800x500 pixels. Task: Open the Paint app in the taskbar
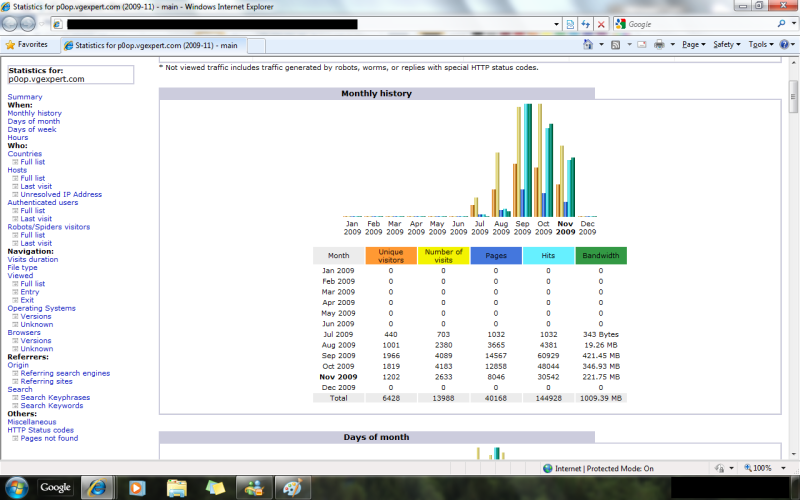[x=291, y=487]
